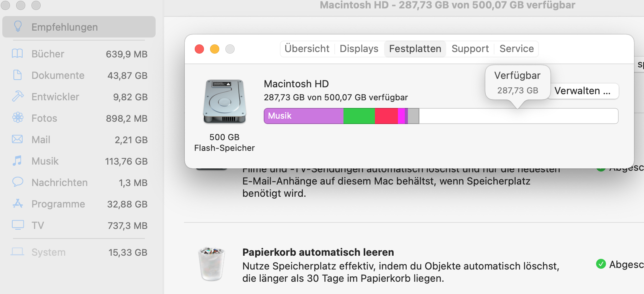This screenshot has height=294, width=644.
Task: Click the Entwickler hammer icon
Action: tap(18, 96)
